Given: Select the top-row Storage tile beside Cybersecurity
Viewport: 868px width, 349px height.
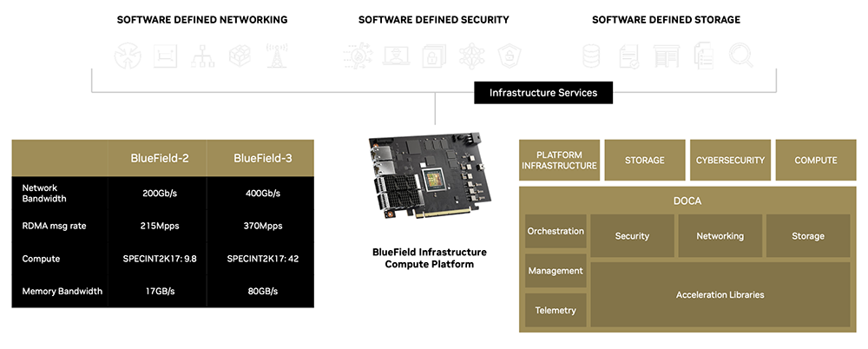Looking at the screenshot, I should pyautogui.click(x=644, y=160).
